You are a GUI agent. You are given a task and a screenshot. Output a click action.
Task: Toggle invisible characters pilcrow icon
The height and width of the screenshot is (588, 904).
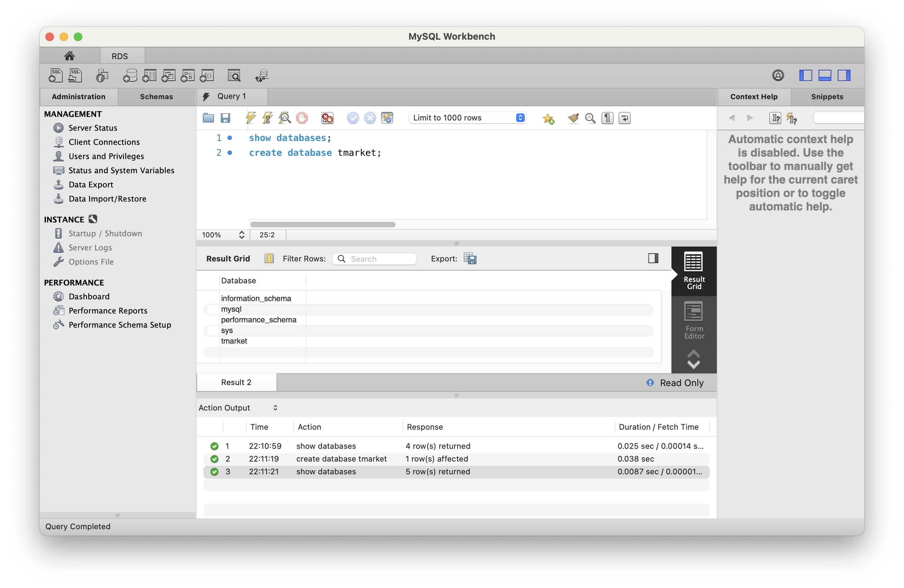(x=607, y=118)
